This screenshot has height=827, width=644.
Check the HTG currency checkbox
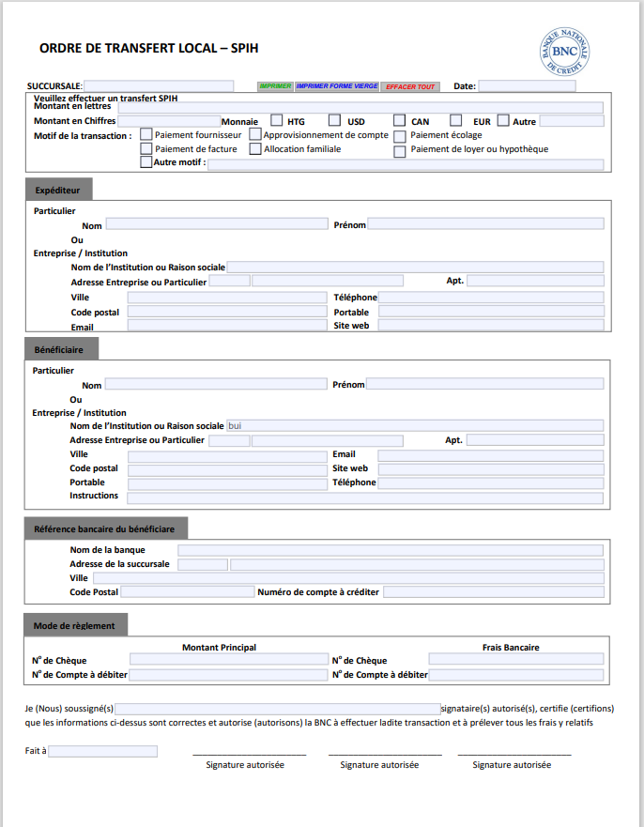277,120
